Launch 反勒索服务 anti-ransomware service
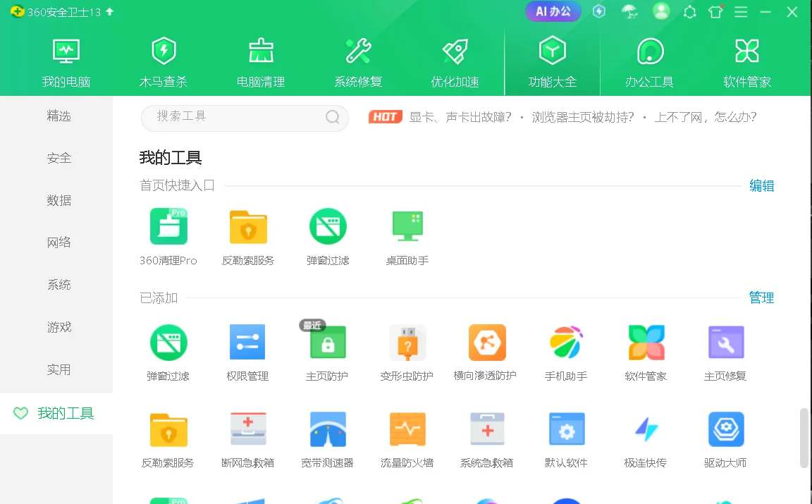The image size is (812, 504). (168, 438)
